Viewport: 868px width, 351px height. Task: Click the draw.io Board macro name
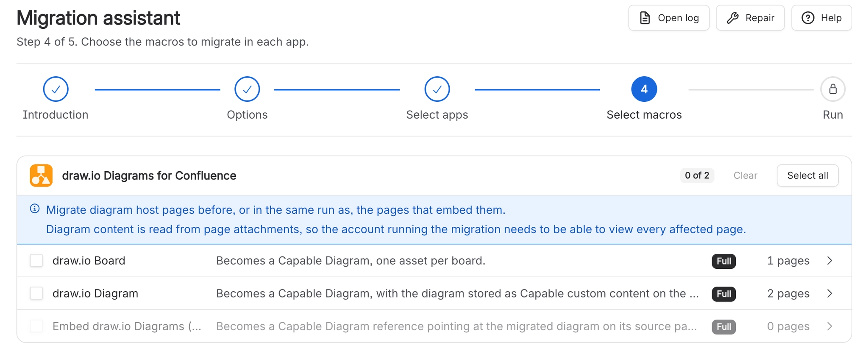pos(89,260)
